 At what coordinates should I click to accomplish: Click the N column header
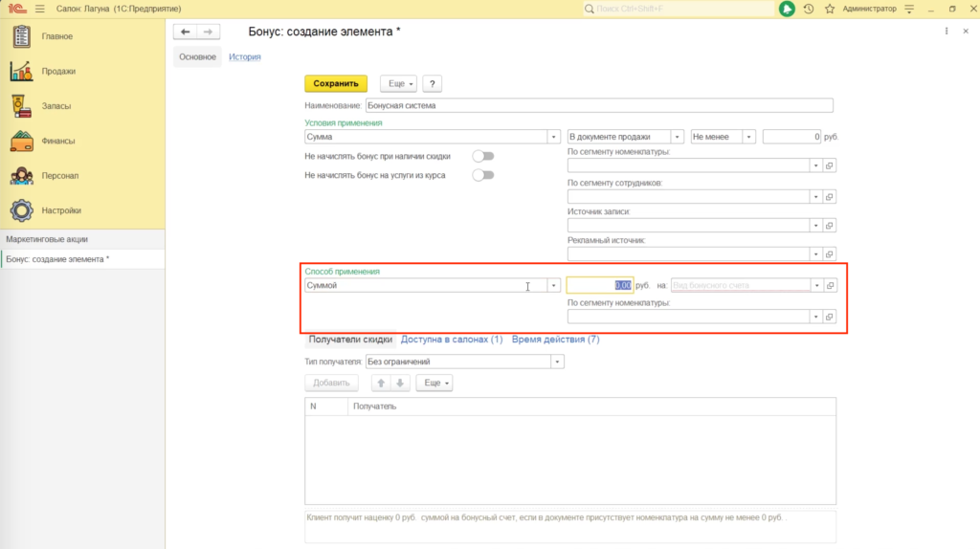pos(326,406)
